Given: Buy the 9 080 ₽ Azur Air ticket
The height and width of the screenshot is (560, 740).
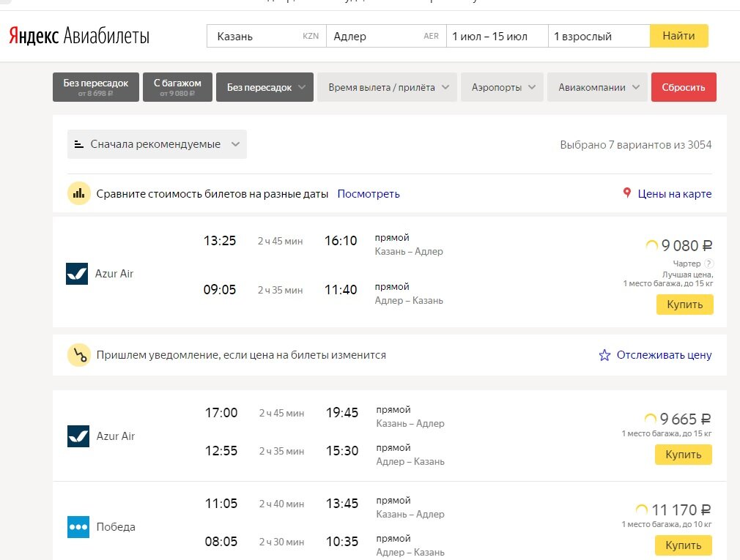Looking at the screenshot, I should pyautogui.click(x=685, y=305).
